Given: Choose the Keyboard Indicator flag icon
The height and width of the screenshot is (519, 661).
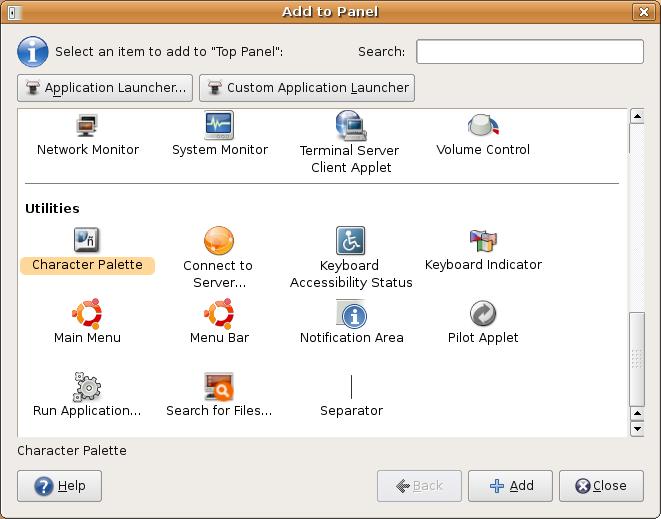Looking at the screenshot, I should coord(483,241).
